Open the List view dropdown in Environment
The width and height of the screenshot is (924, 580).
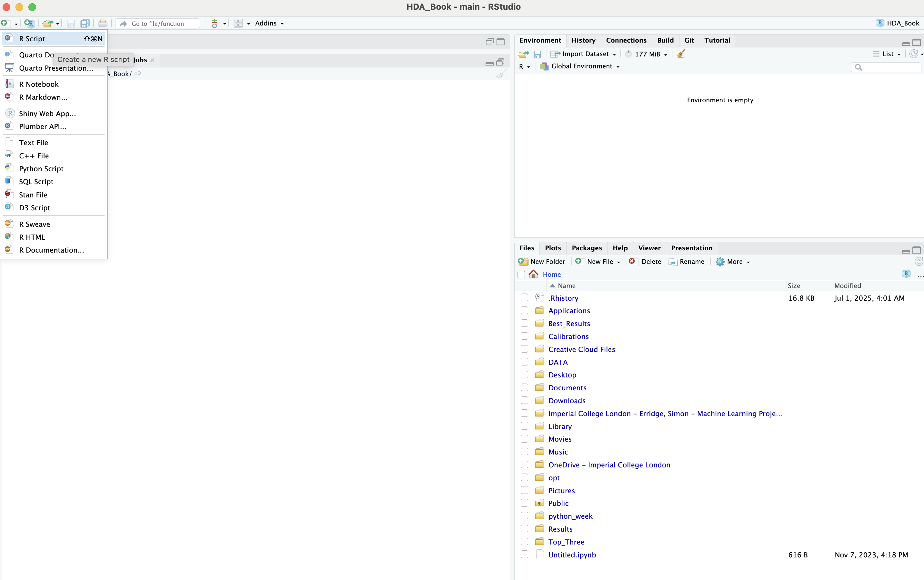click(x=887, y=54)
